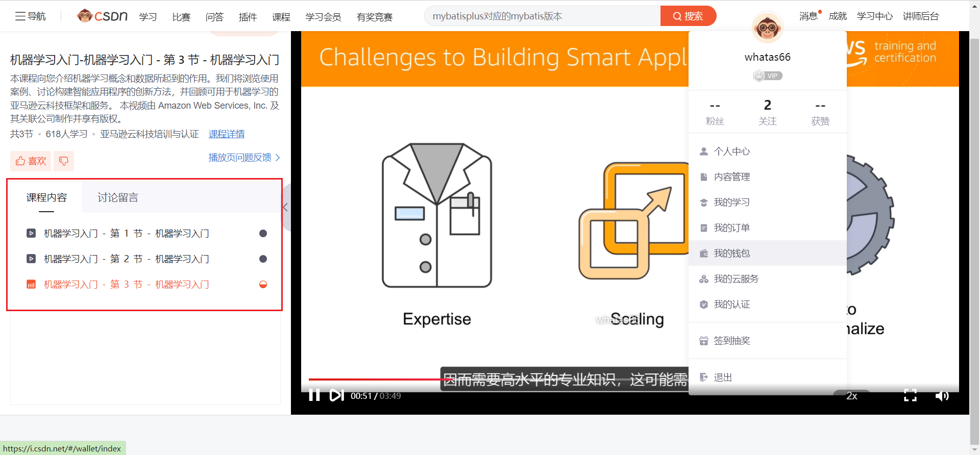This screenshot has height=455, width=980.
Task: Collapse the course sidebar panel arrow
Action: click(x=285, y=208)
